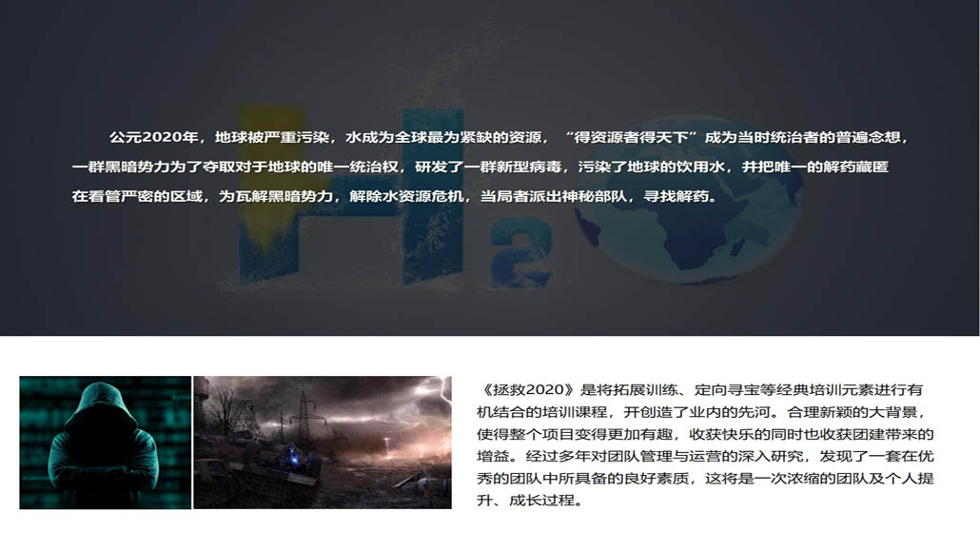The height and width of the screenshot is (552, 980).
Task: Click the quoted phrase "得资源者得天下"
Action: click(x=631, y=138)
